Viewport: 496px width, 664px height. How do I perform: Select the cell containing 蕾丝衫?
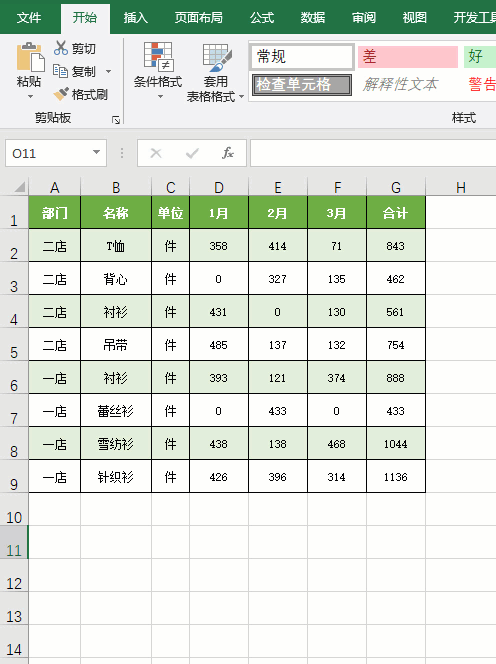point(116,411)
